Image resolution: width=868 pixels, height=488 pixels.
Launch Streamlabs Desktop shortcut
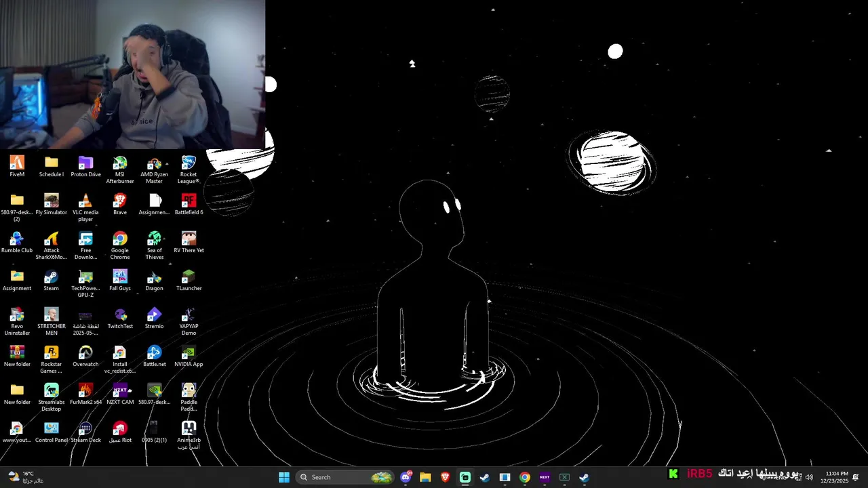coord(52,398)
